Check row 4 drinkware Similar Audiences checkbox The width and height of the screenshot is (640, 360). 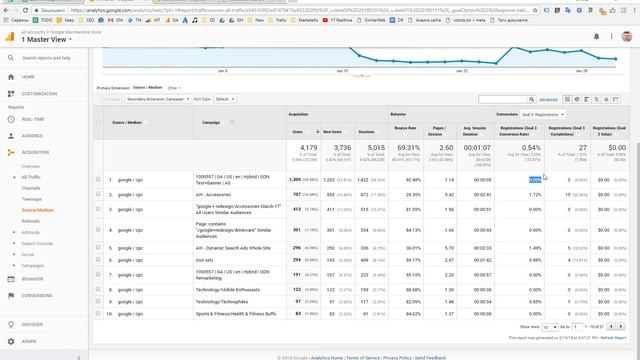(x=98, y=230)
